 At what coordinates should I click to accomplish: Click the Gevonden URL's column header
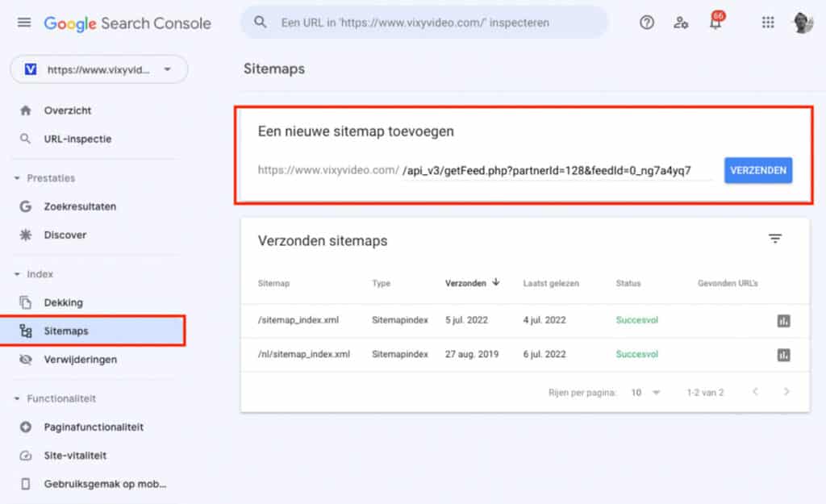728,283
